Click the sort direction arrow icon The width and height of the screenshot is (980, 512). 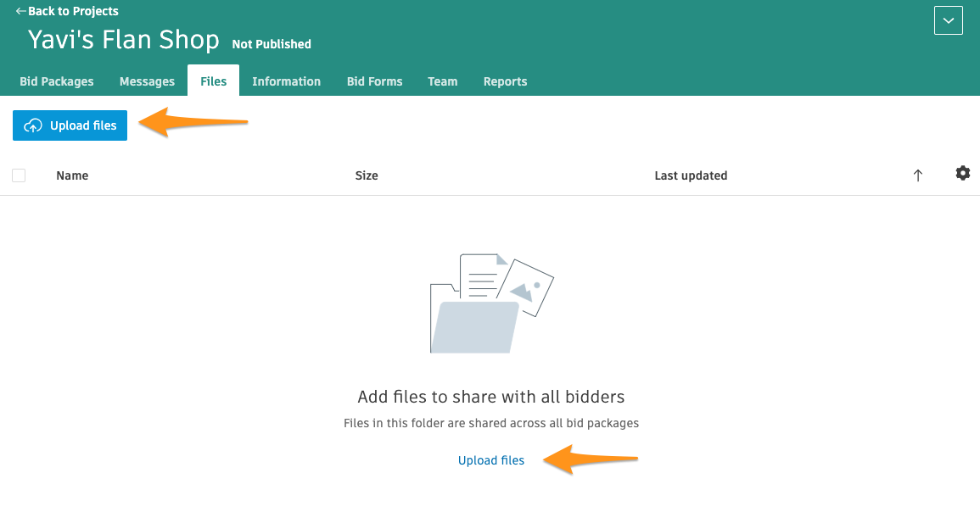pyautogui.click(x=917, y=175)
